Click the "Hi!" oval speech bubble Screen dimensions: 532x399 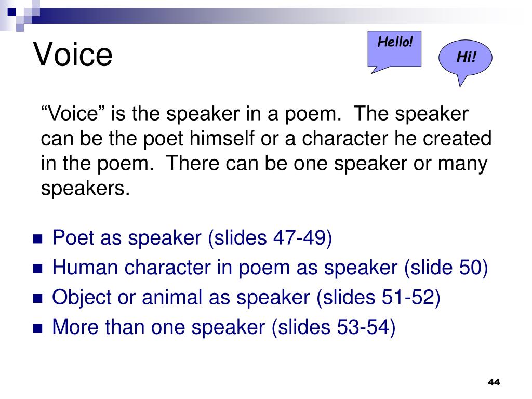[465, 57]
